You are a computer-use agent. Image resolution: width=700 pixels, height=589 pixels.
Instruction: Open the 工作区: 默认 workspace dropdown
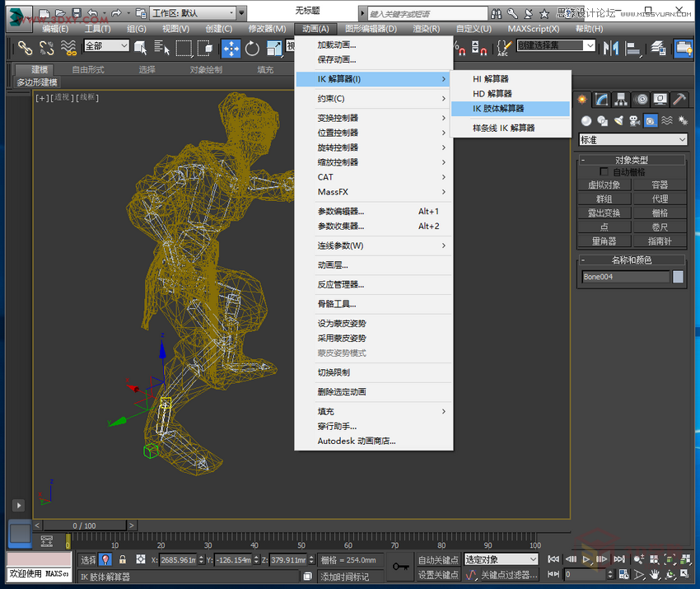click(193, 13)
